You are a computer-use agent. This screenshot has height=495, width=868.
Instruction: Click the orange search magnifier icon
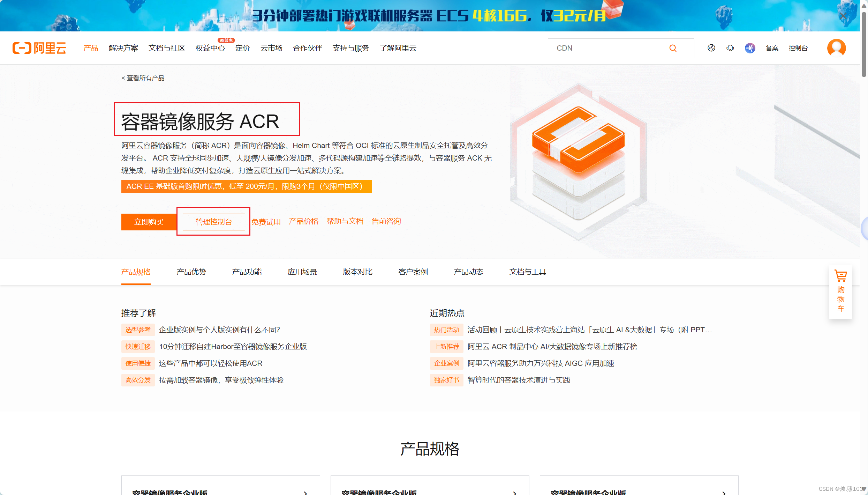pos(673,48)
